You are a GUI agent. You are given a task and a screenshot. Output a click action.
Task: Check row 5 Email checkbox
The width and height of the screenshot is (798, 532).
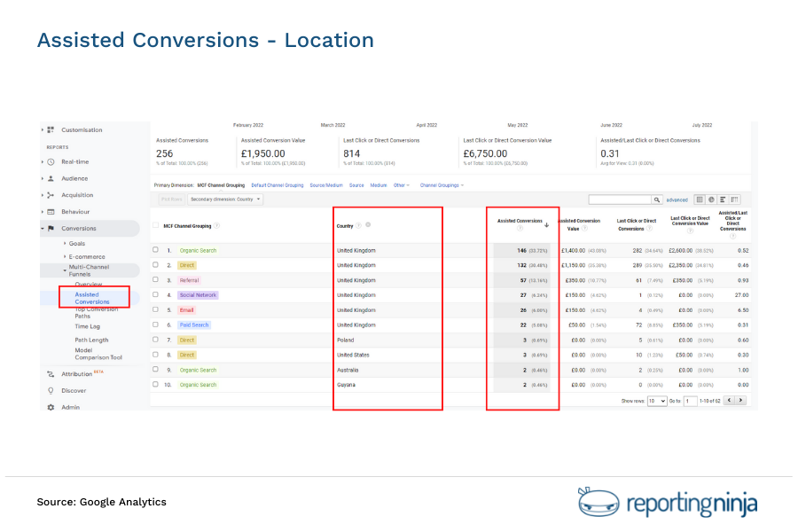(156, 309)
